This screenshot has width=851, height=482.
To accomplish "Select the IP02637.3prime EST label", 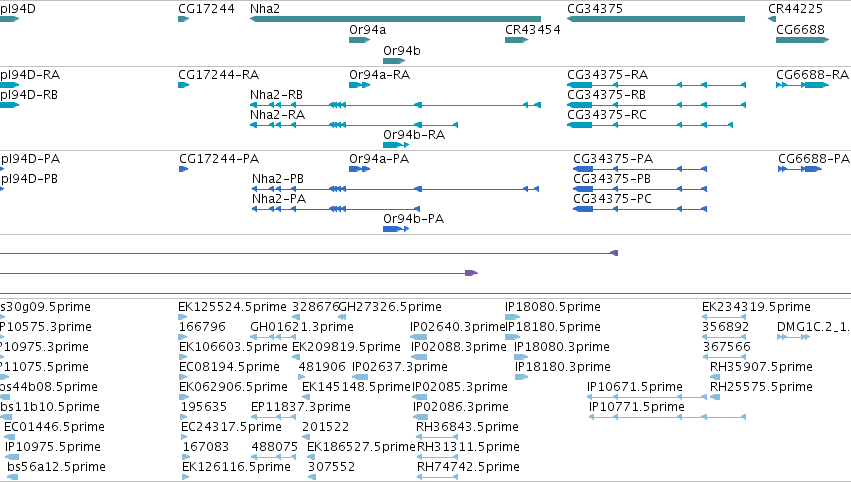I will [400, 367].
